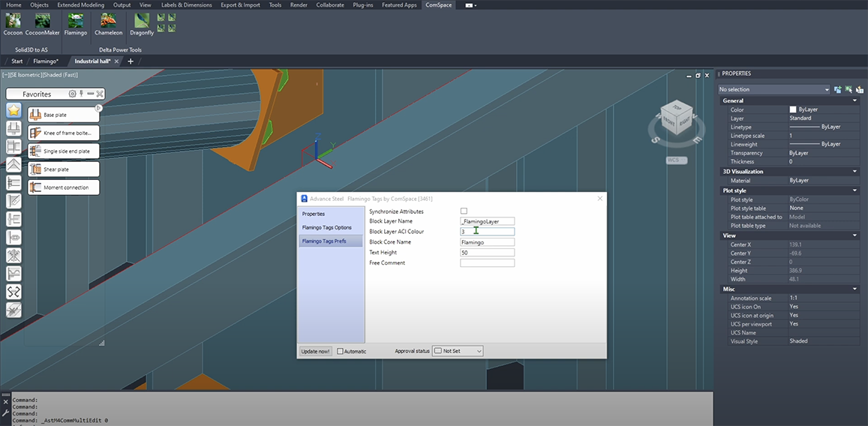Add a new drawing tab with plus
The width and height of the screenshot is (868, 426).
tap(131, 61)
